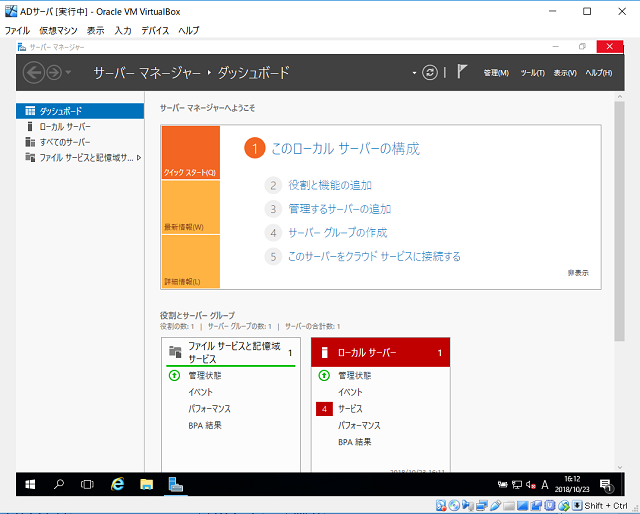640x514 pixels.
Task: Open the Action Center notification icon
Action: pyautogui.click(x=605, y=485)
